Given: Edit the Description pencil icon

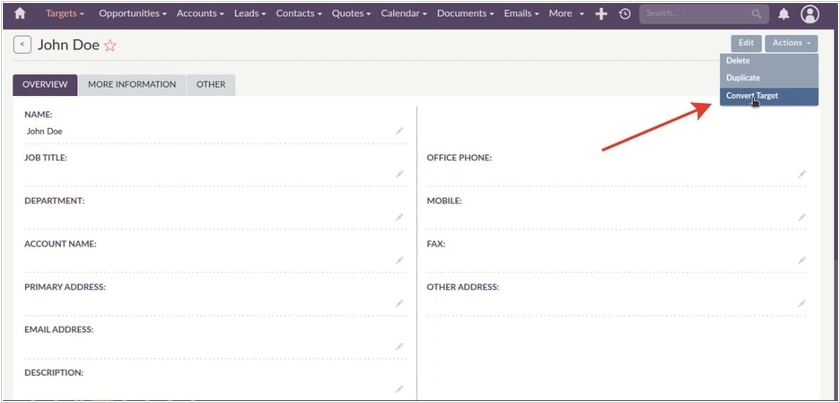Looking at the screenshot, I should [399, 389].
